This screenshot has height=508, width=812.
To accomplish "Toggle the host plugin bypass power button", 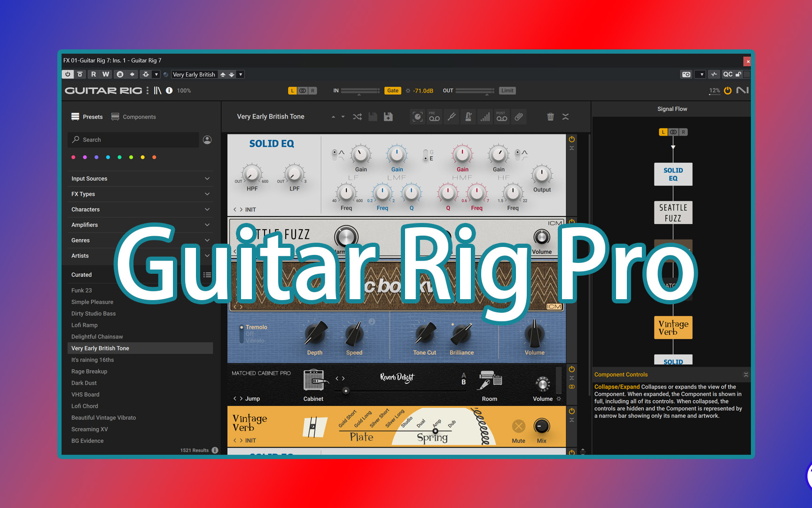I will click(68, 74).
